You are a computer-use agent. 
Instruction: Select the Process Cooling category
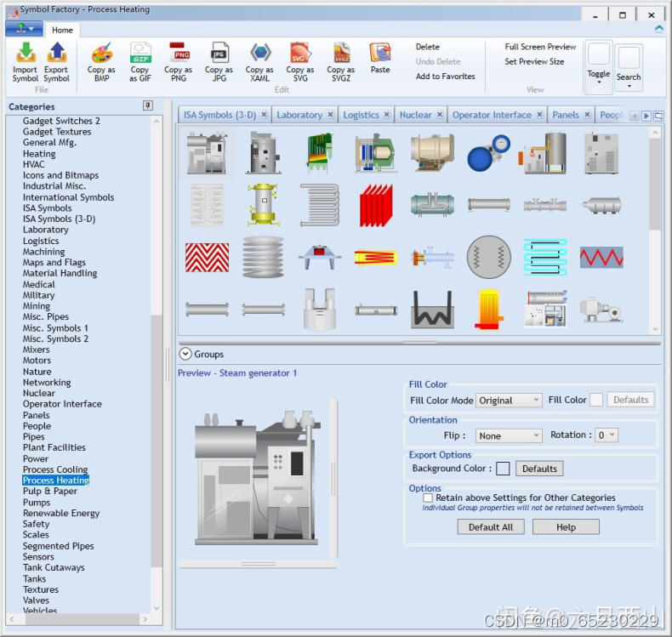[x=55, y=469]
